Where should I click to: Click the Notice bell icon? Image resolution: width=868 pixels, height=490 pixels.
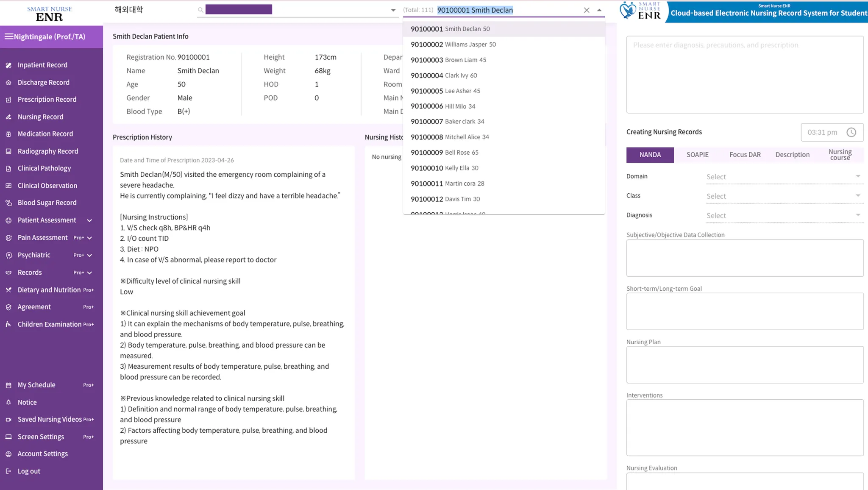[x=8, y=402]
